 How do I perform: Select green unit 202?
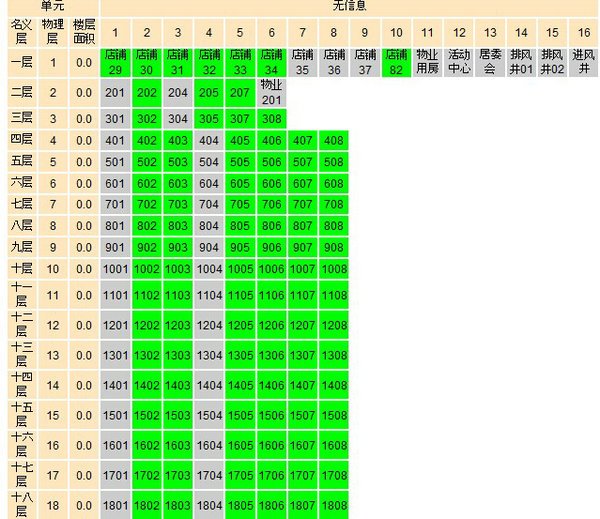coord(147,93)
